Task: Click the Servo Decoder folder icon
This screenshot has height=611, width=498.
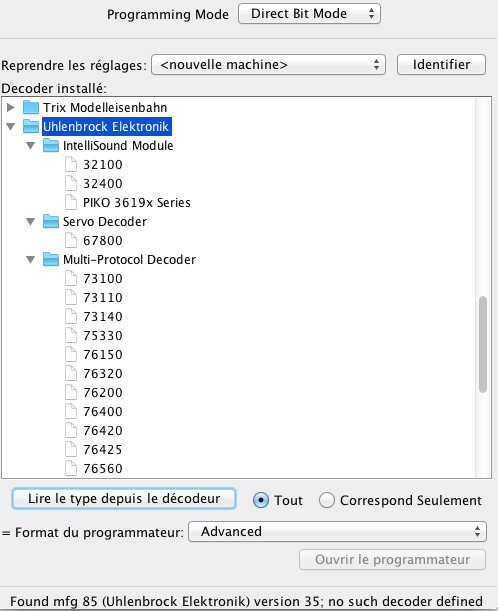Action: point(51,221)
